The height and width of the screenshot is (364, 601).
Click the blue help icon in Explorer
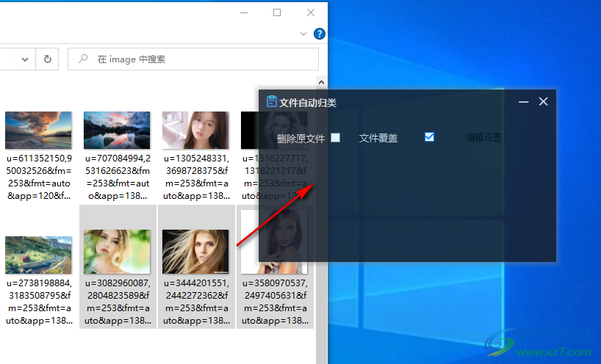320,34
